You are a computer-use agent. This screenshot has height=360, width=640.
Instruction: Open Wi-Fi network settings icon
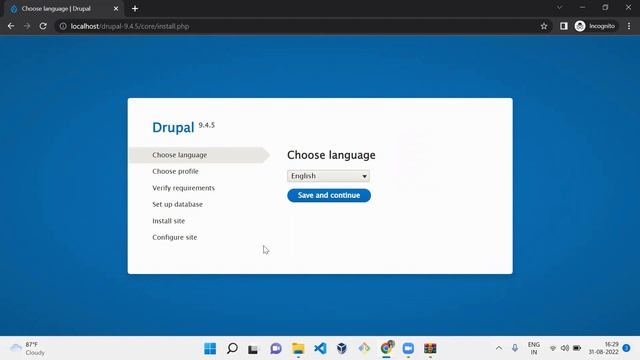[x=553, y=348]
